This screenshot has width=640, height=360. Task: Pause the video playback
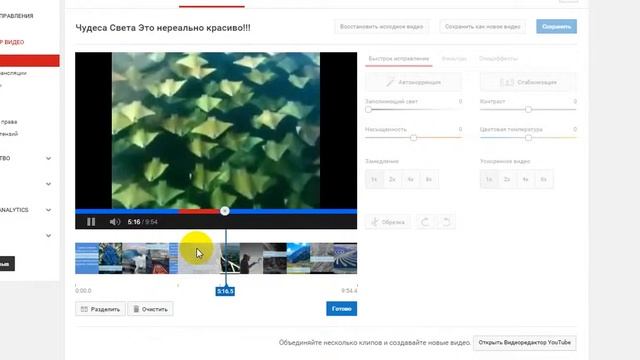[91, 222]
